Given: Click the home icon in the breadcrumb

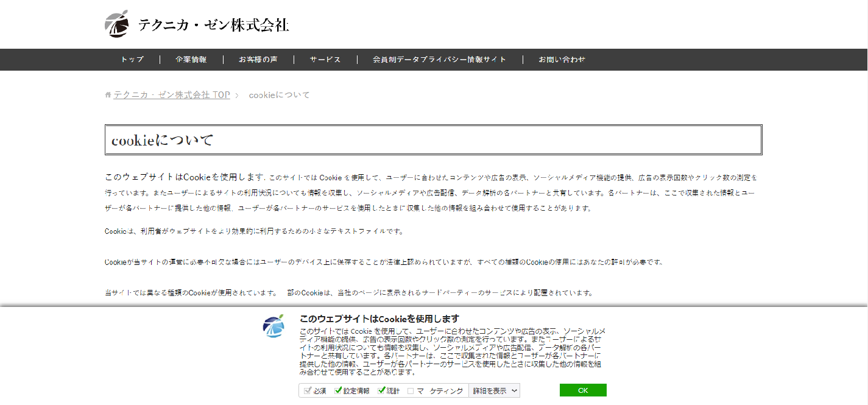Looking at the screenshot, I should [108, 95].
